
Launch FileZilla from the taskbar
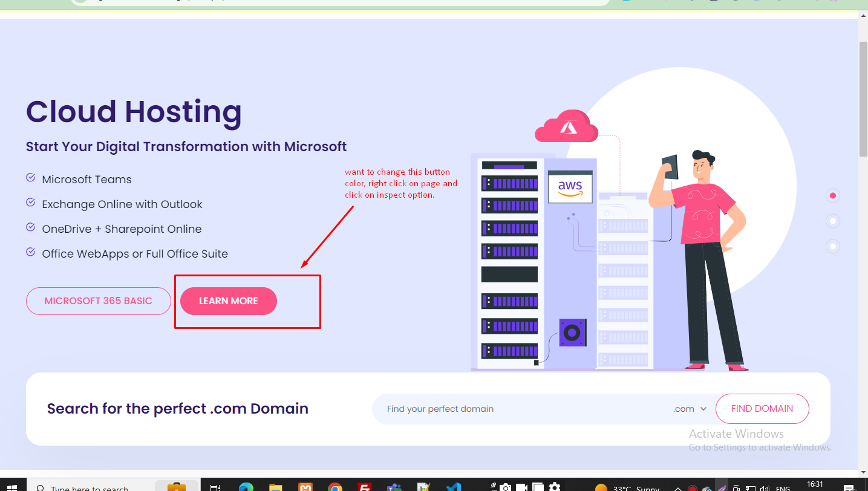point(364,487)
